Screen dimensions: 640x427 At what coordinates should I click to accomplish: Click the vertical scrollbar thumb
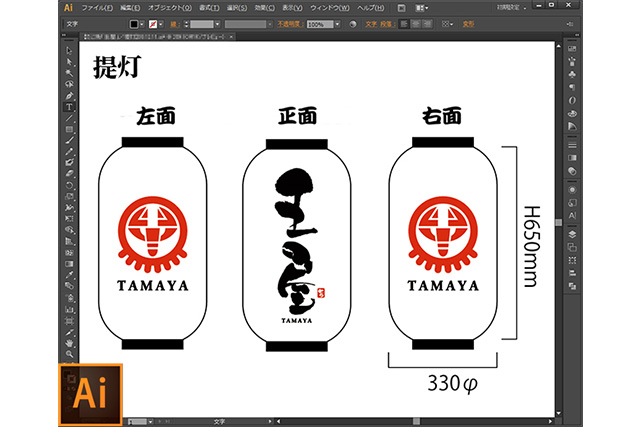(x=558, y=222)
